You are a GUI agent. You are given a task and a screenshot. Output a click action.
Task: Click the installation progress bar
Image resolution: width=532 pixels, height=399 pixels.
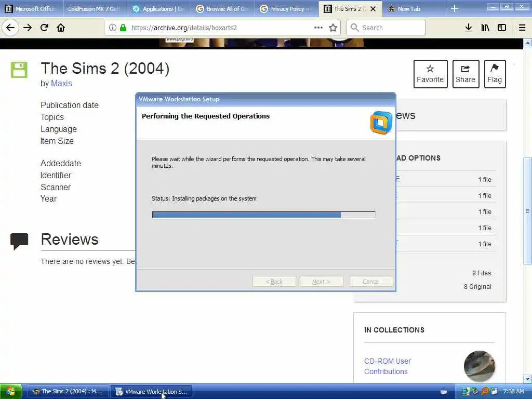(x=263, y=215)
